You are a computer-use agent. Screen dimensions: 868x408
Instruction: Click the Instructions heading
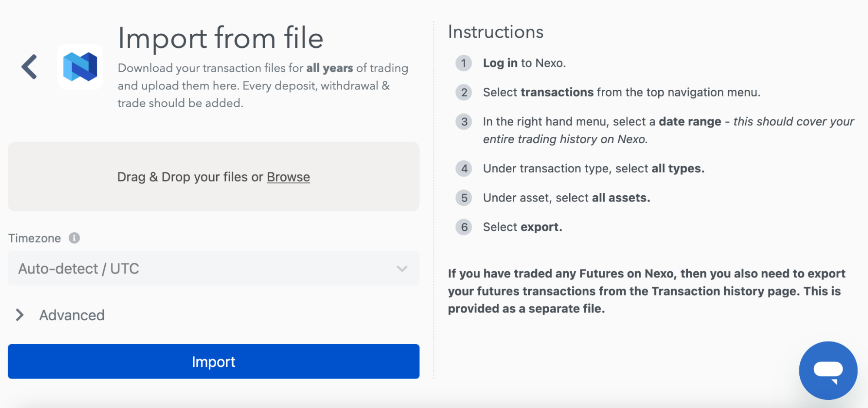click(495, 32)
